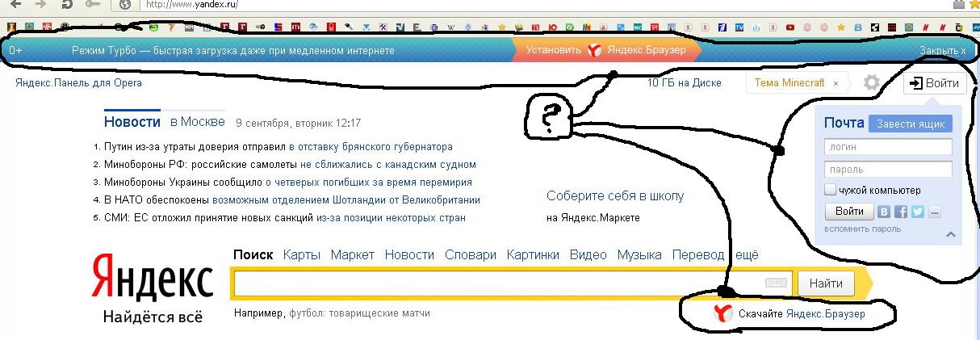The width and height of the screenshot is (980, 340).
Task: Open the blue TV bookmark icon
Action: pyautogui.click(x=739, y=27)
